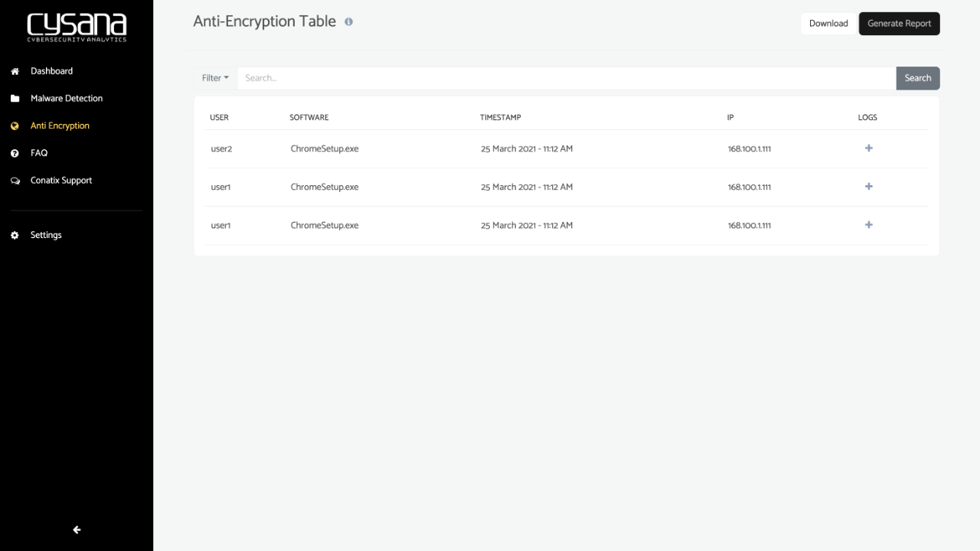
Task: Focus the Search input field
Action: [x=567, y=78]
